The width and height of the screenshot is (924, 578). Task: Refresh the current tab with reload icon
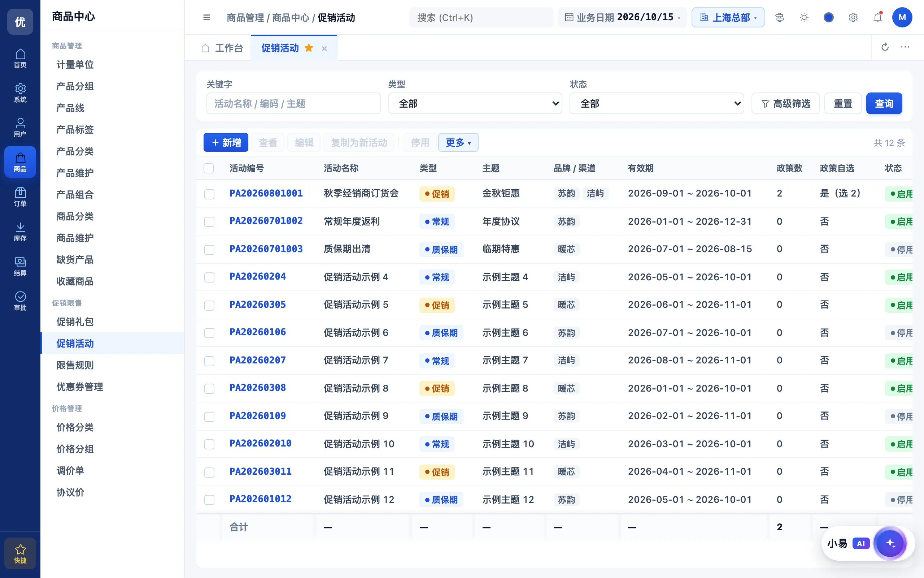coord(885,47)
